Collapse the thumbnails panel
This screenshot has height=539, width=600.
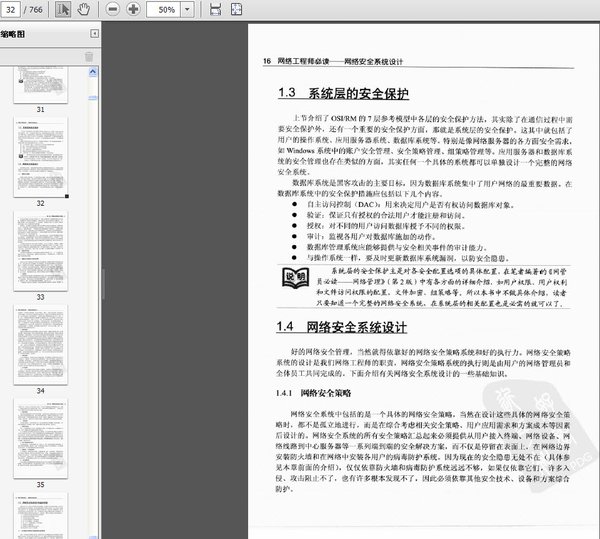(x=94, y=34)
